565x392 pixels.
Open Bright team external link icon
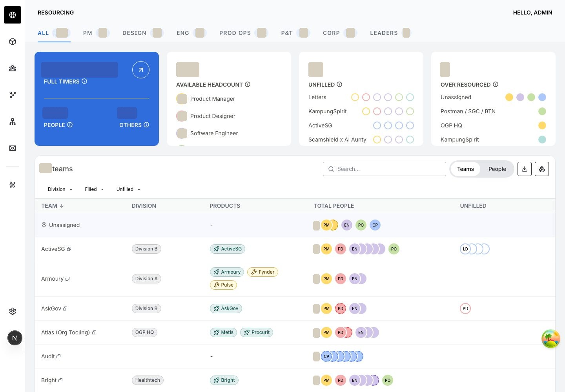[x=60, y=381]
